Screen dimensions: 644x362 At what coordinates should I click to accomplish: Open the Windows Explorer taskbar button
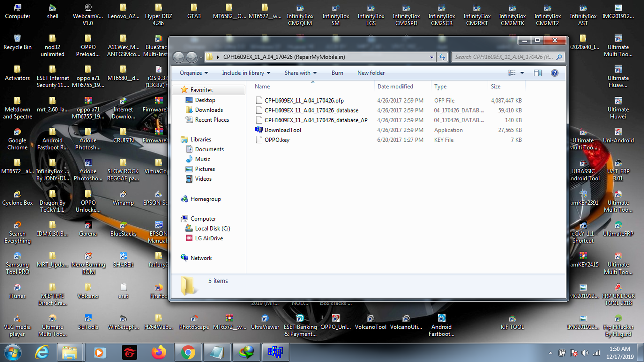tap(69, 352)
